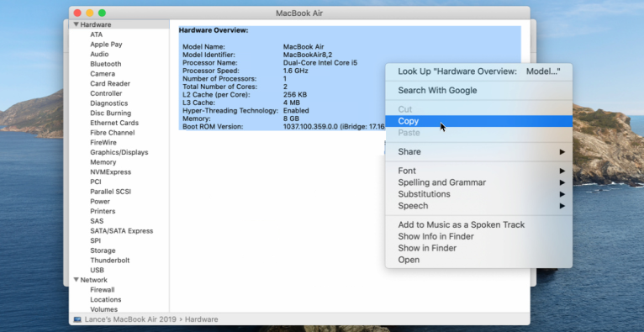
Task: Click Hardware in the bottom path bar
Action: [202, 319]
